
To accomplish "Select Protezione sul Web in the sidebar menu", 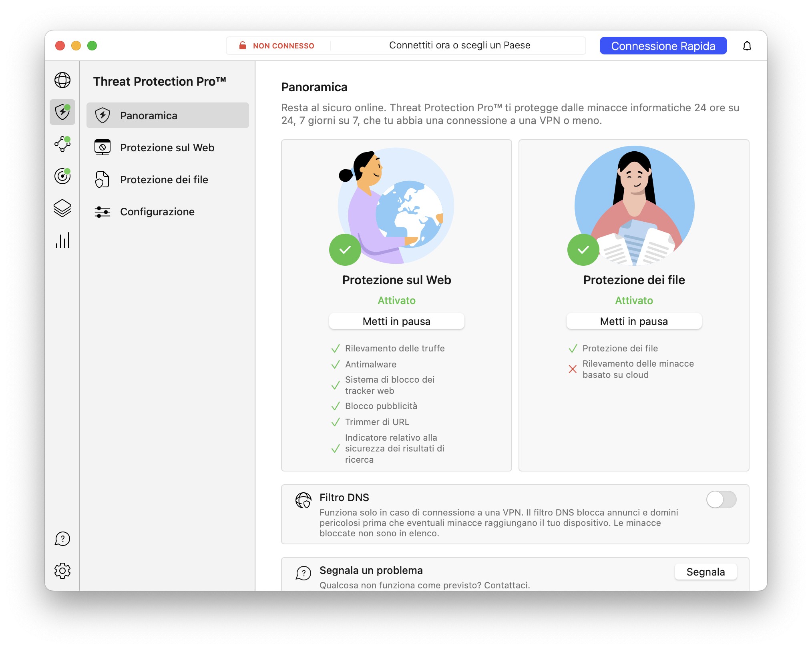I will point(167,147).
